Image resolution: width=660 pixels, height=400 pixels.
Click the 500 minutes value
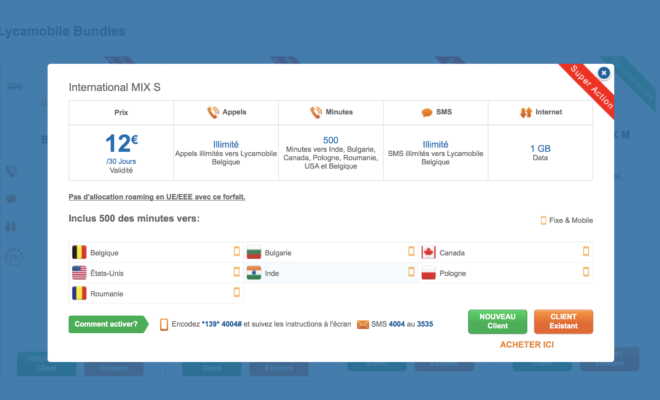[x=330, y=140]
